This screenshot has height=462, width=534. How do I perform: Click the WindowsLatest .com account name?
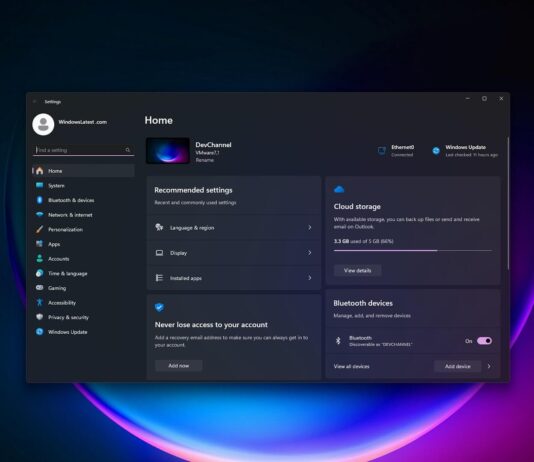(83, 122)
